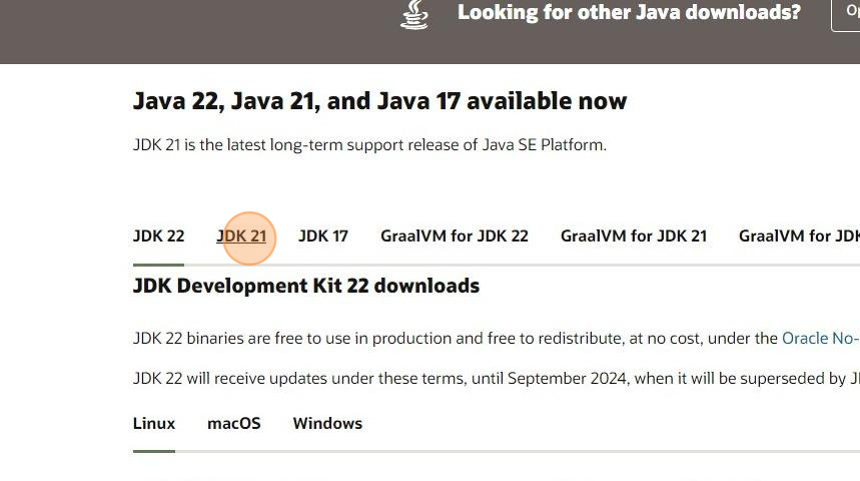Select the cut-off GraalVM tab at far right

tap(798, 236)
